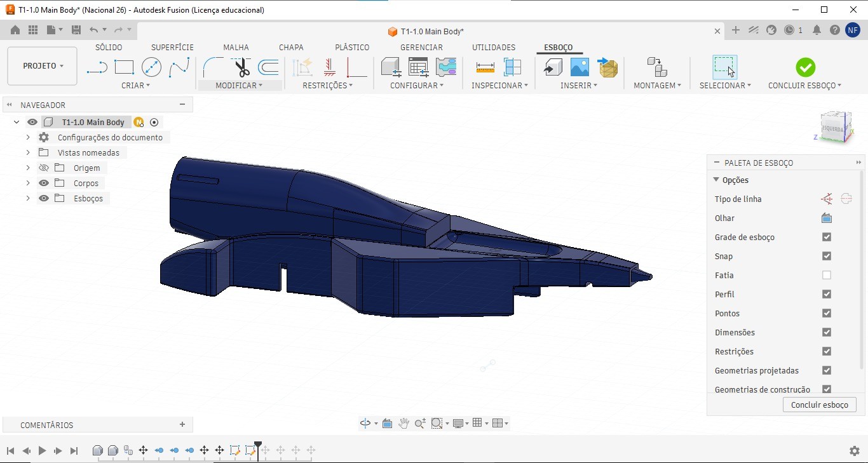Toggle the Pontos checkbox
868x463 pixels.
click(x=827, y=313)
